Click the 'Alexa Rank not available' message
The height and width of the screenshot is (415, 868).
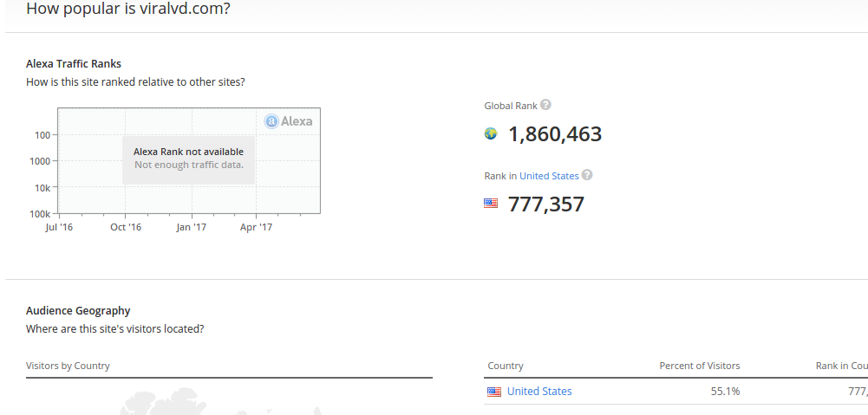point(188,152)
